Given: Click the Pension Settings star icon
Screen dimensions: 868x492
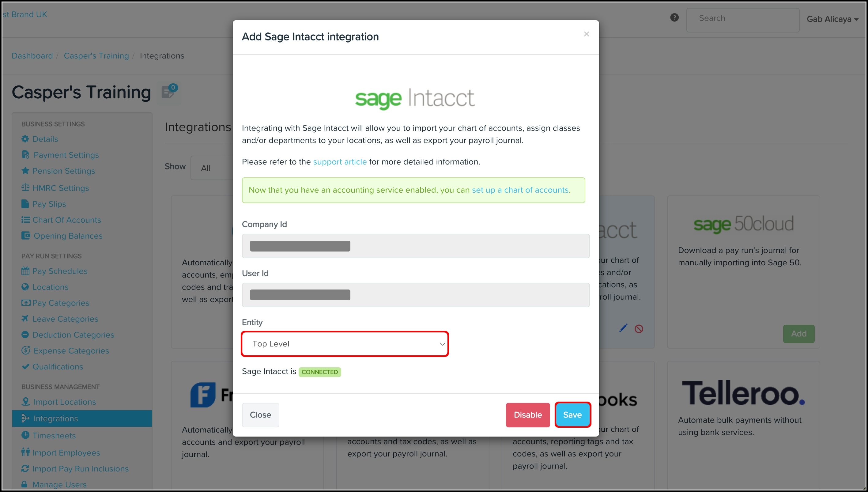Looking at the screenshot, I should coord(25,171).
